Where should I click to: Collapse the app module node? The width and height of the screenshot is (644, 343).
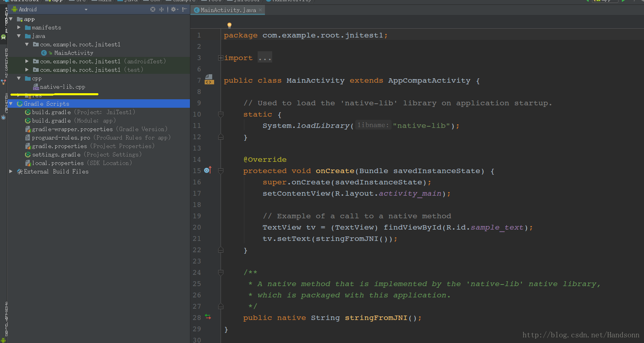pyautogui.click(x=11, y=19)
